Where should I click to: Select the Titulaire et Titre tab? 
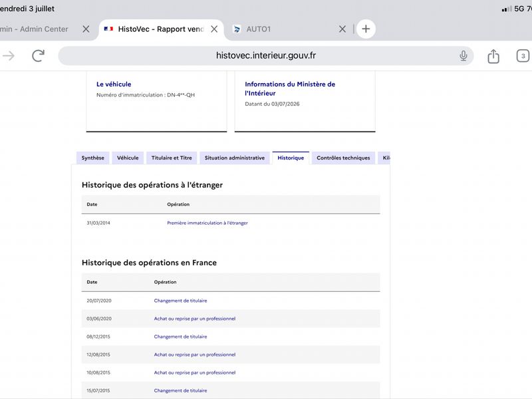pyautogui.click(x=172, y=158)
